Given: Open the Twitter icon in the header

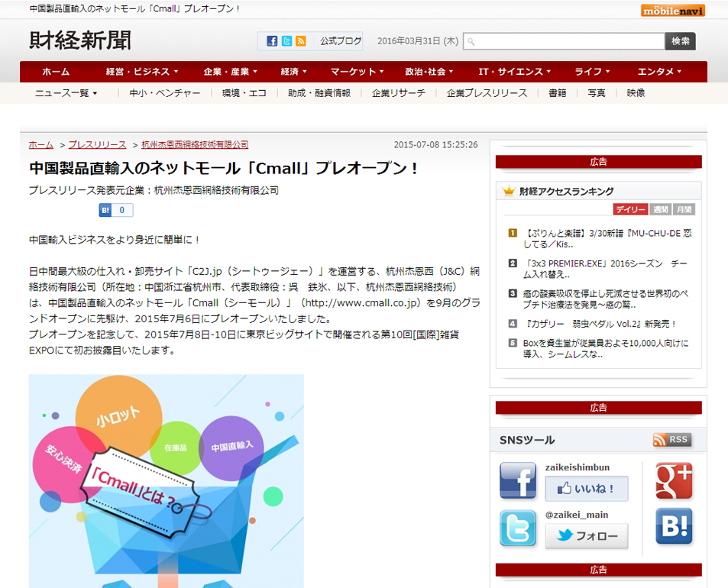Looking at the screenshot, I should coord(287,41).
